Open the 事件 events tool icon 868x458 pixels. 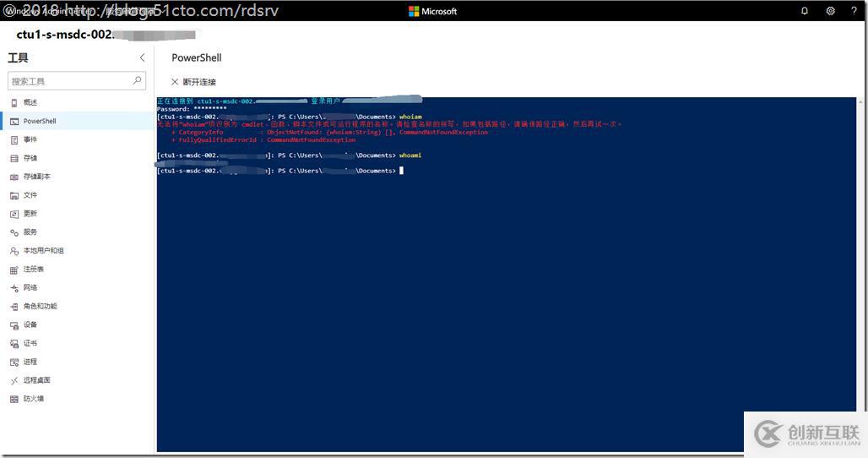[14, 140]
